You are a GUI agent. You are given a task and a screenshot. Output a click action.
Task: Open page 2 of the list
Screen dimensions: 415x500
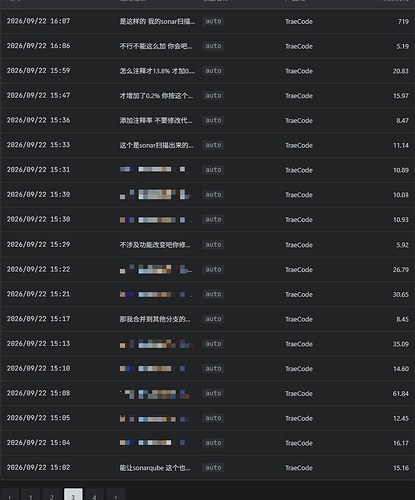(x=52, y=496)
